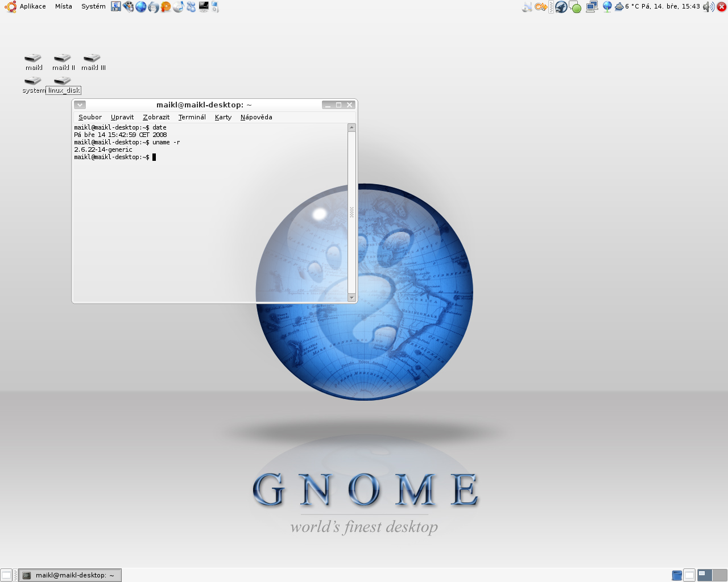Image resolution: width=728 pixels, height=582 pixels.
Task: Launch the blue globe web browser
Action: [141, 7]
